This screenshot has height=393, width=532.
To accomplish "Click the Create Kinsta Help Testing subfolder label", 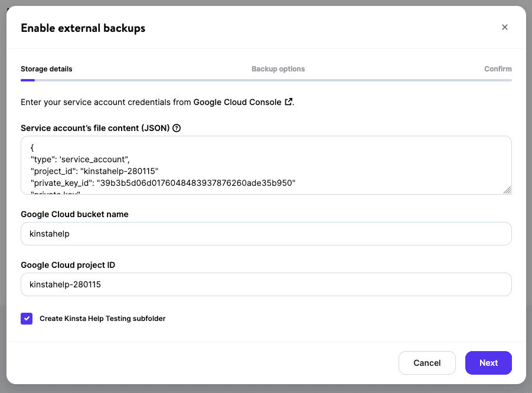I will (102, 318).
